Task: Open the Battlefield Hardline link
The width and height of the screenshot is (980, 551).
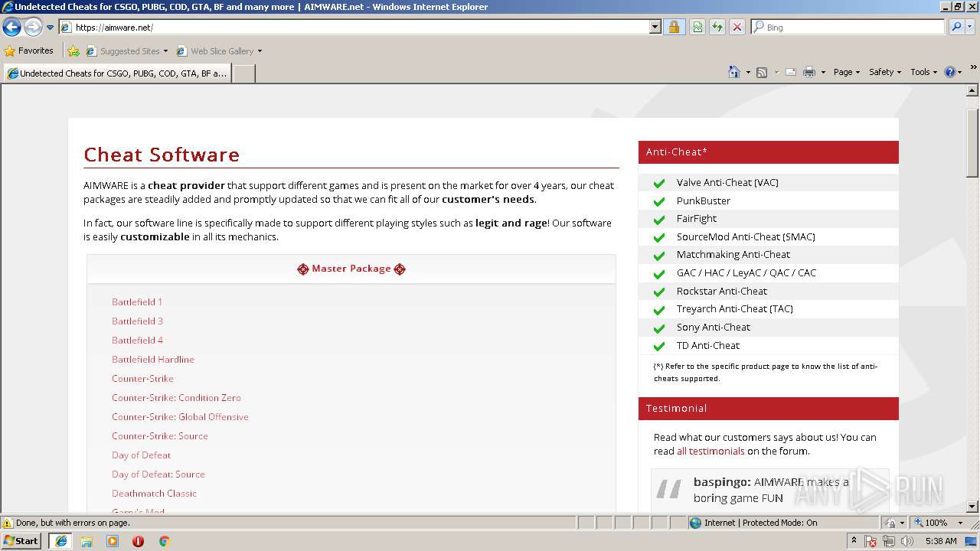Action: 153,360
